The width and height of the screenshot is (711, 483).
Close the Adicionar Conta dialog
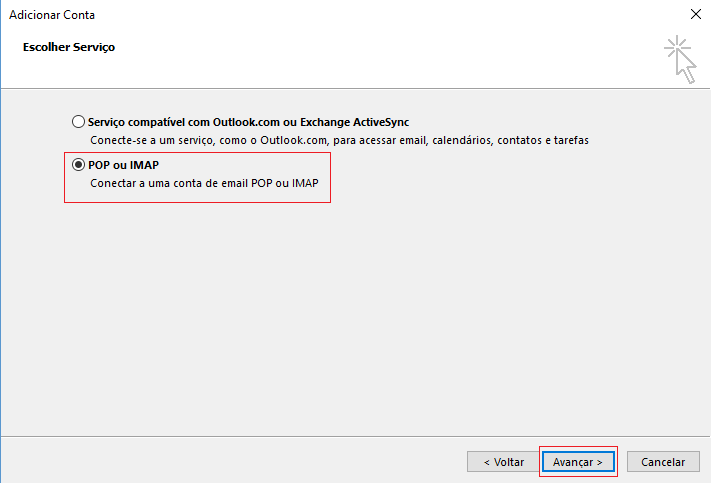tap(695, 15)
